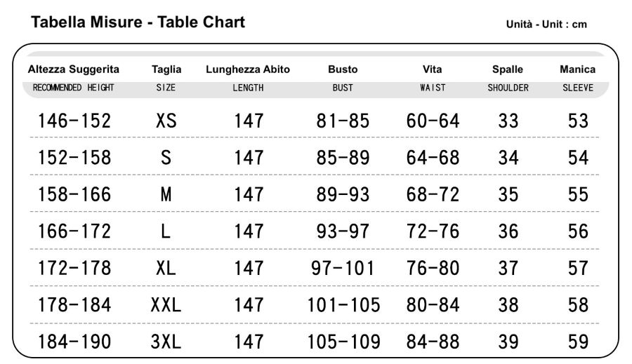Select the 60-64 waist measurement cell

point(433,121)
